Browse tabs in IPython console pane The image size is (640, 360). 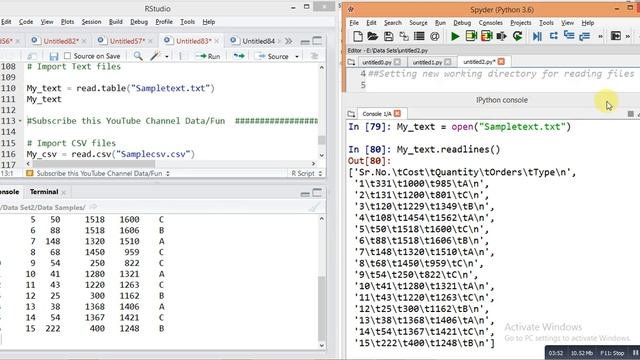pyautogui.click(x=351, y=114)
